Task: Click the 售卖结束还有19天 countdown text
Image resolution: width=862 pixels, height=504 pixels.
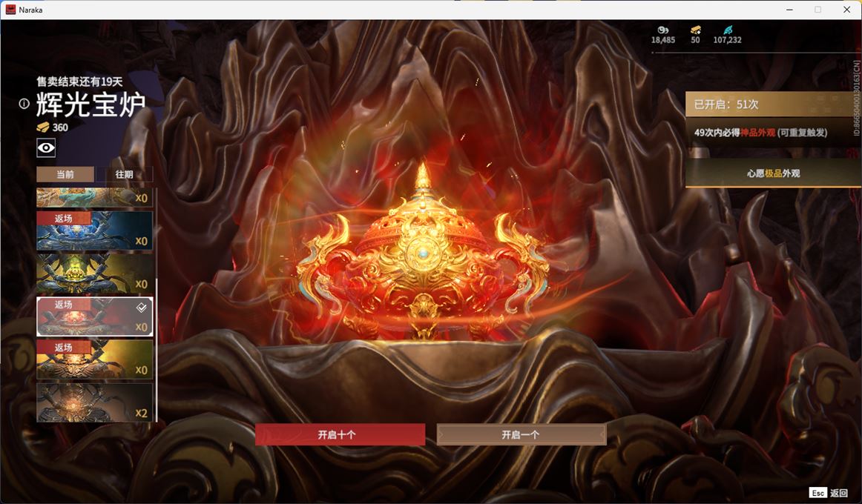Action: point(79,82)
